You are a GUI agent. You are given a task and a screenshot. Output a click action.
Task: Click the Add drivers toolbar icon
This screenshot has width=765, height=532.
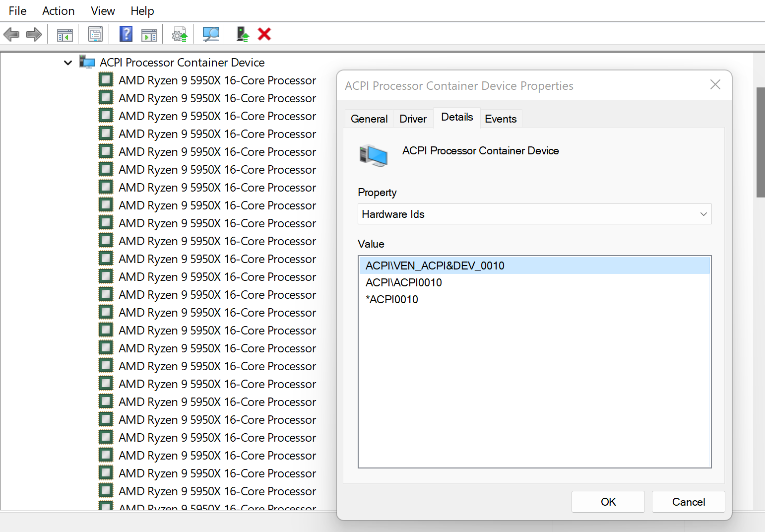pyautogui.click(x=242, y=34)
